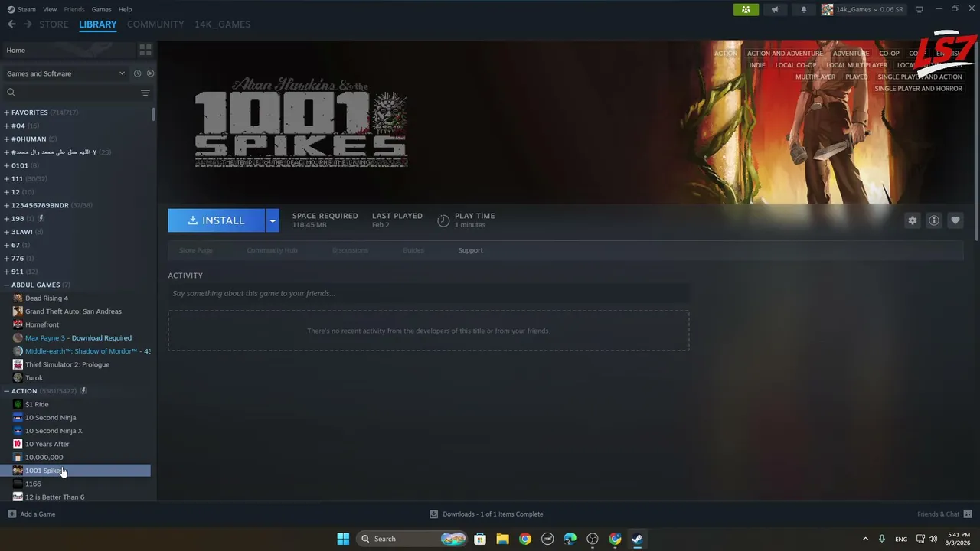This screenshot has width=980, height=551.
Task: Click the Steam taskbar icon
Action: (637, 539)
